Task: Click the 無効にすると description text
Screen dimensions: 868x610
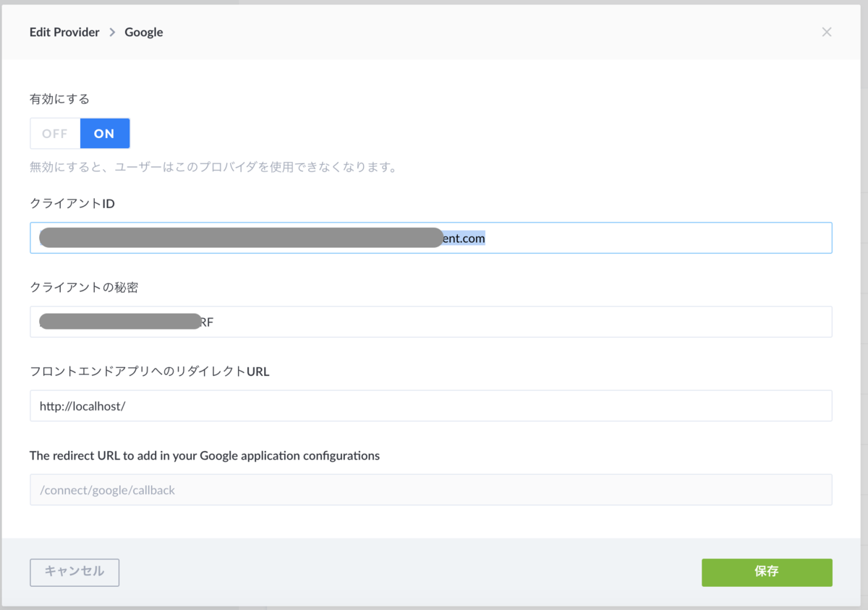Action: pyautogui.click(x=213, y=168)
